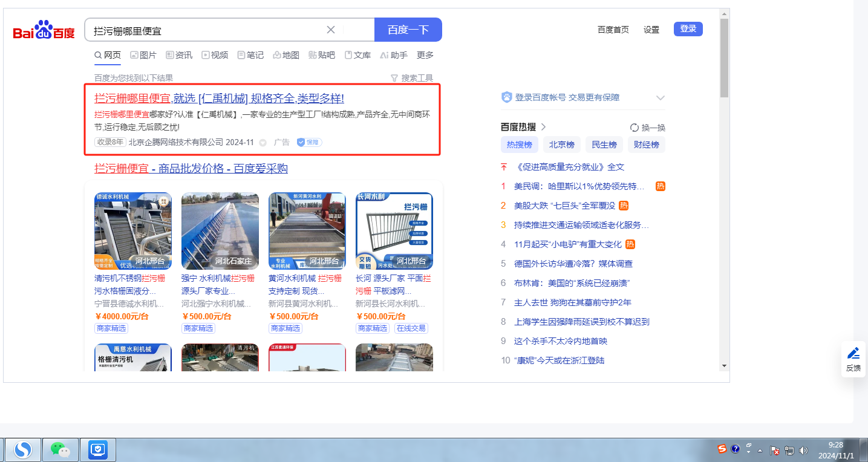Click the 登录 login button

pyautogui.click(x=688, y=29)
